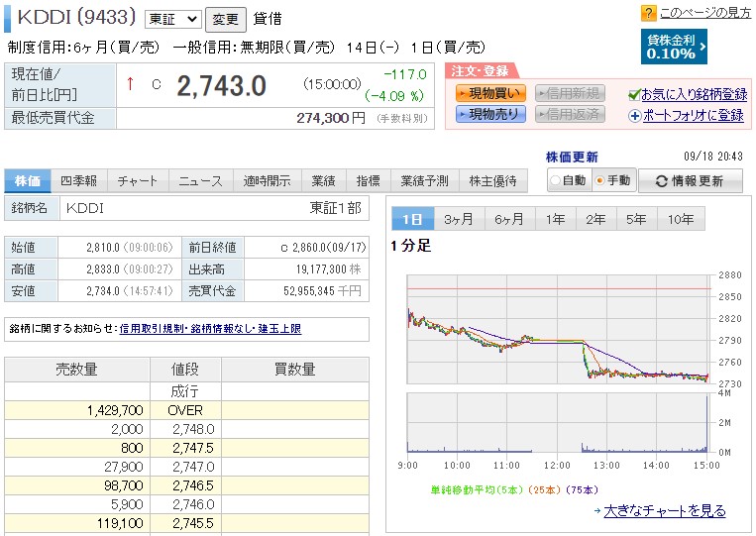Click the 2,747.5 price in order book
The width and height of the screenshot is (756, 536).
click(193, 448)
